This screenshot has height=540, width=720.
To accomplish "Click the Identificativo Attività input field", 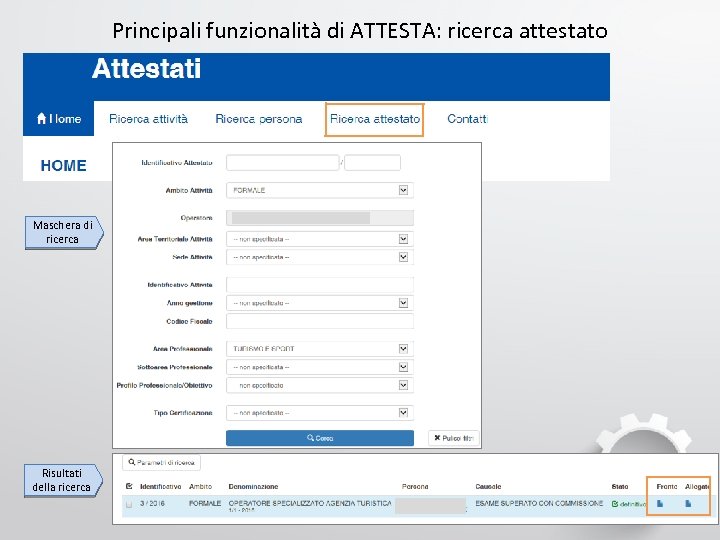I will pos(320,285).
